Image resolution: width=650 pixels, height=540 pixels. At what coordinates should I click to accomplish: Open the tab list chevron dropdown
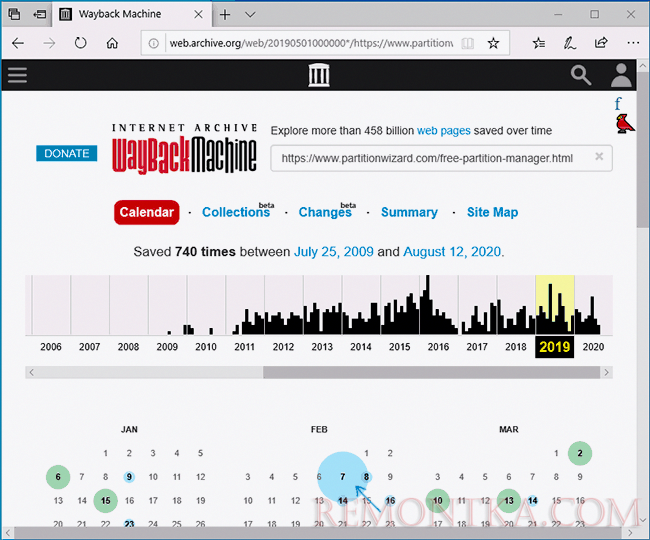coord(250,14)
